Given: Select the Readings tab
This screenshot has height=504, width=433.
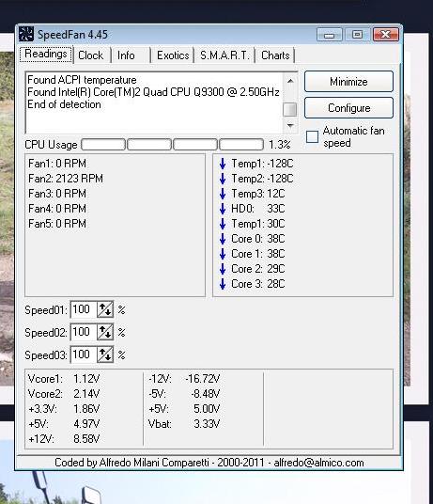Looking at the screenshot, I should point(46,54).
